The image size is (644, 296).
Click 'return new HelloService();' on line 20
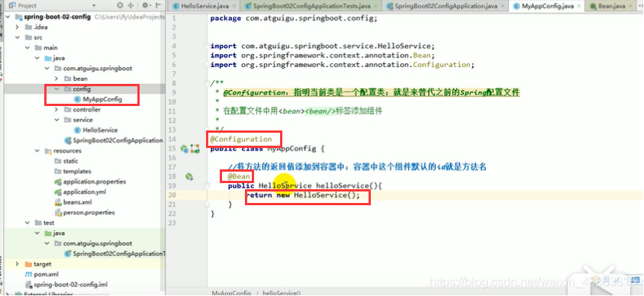tap(303, 195)
